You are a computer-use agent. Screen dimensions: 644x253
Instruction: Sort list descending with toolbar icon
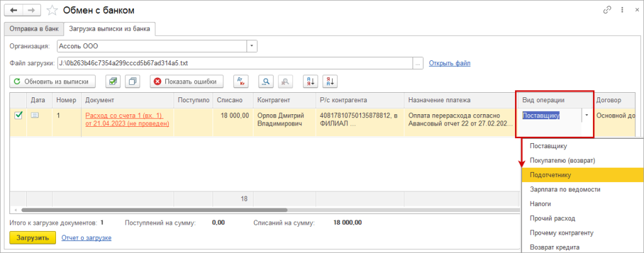click(x=330, y=81)
